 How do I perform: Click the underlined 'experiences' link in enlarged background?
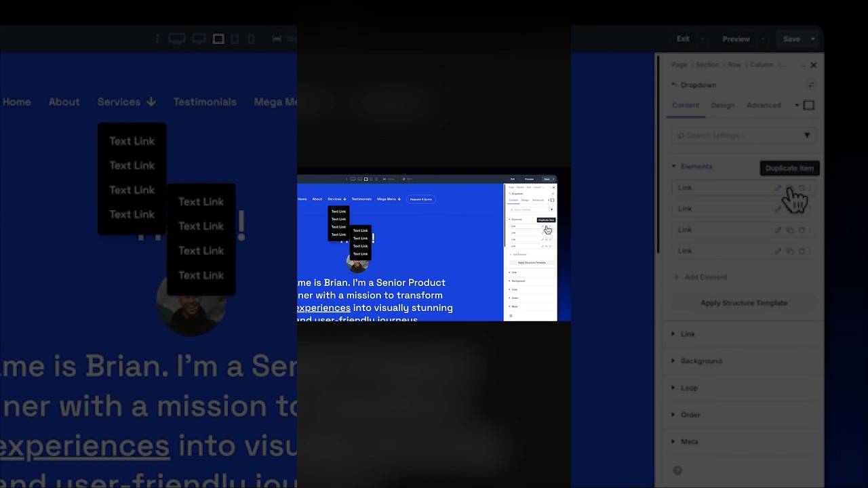pos(85,447)
